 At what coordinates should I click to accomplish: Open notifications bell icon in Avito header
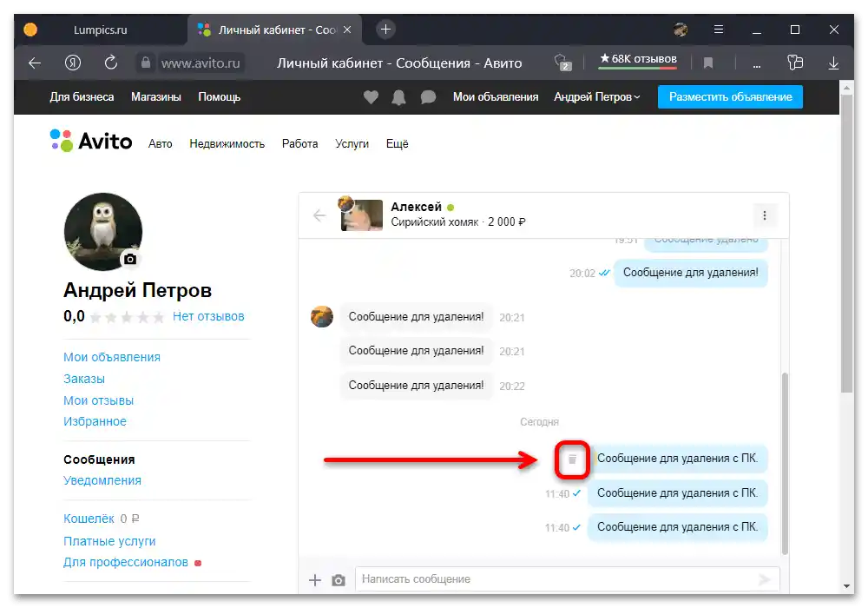point(398,97)
